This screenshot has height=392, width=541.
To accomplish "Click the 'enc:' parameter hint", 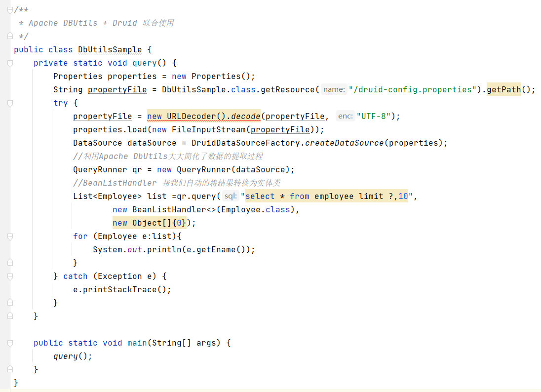I will [x=345, y=117].
